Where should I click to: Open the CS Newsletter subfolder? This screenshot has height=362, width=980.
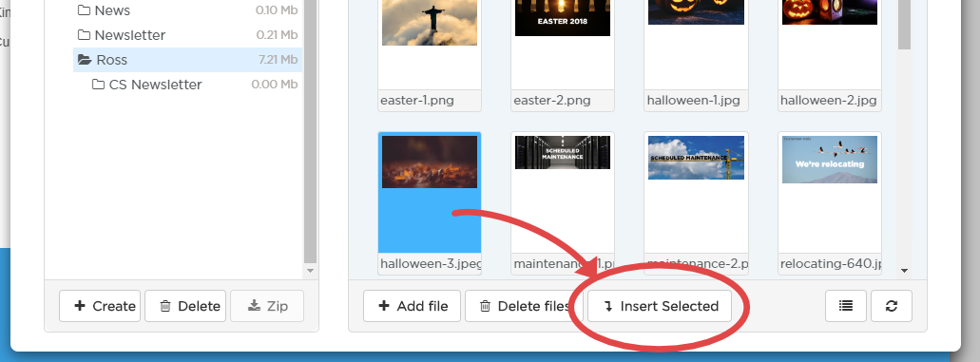coord(155,85)
